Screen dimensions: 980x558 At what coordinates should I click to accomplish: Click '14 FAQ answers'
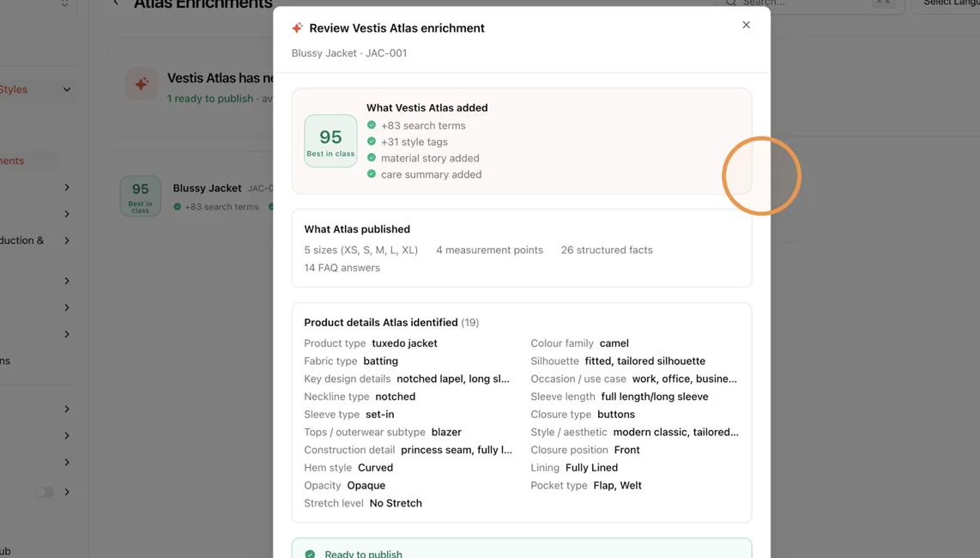342,267
